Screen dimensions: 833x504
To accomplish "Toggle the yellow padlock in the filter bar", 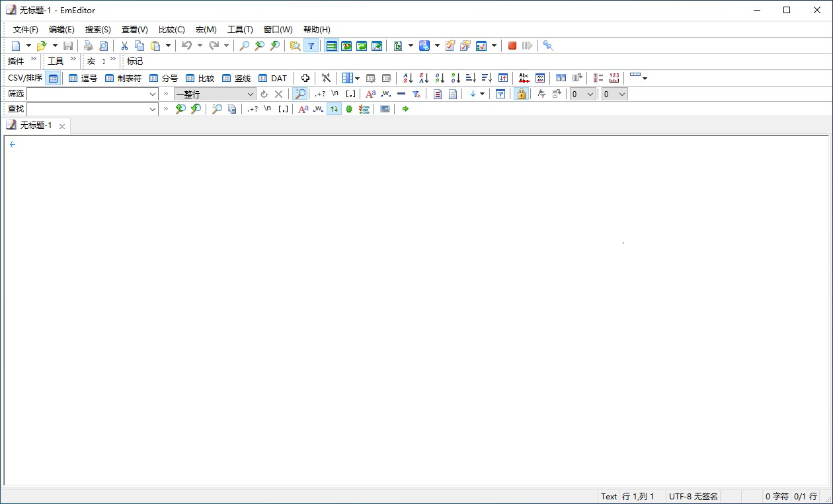I will pyautogui.click(x=522, y=93).
